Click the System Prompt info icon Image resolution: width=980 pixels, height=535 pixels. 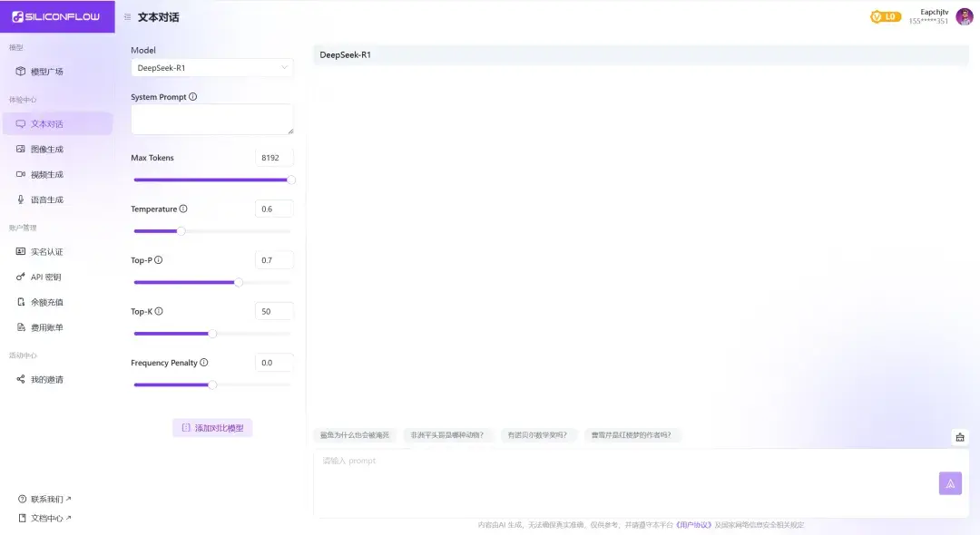(193, 97)
